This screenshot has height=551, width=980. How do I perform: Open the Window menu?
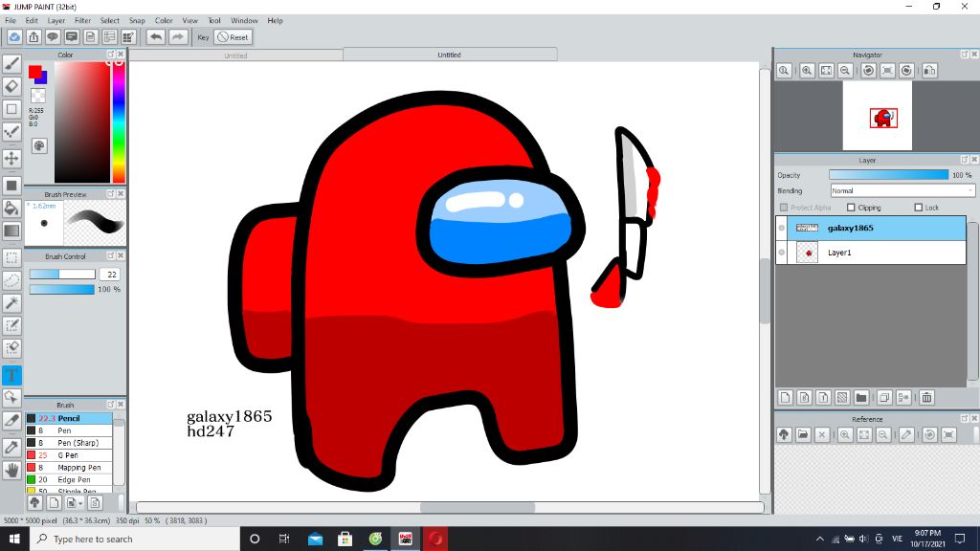244,21
